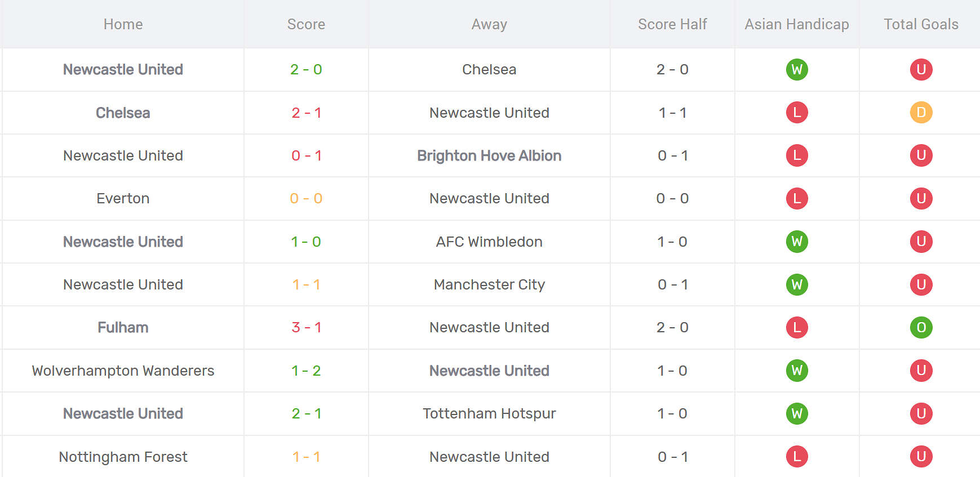Screen dimensions: 980x477
Task: Click the red U badge in the Manchester City row
Action: coord(921,284)
